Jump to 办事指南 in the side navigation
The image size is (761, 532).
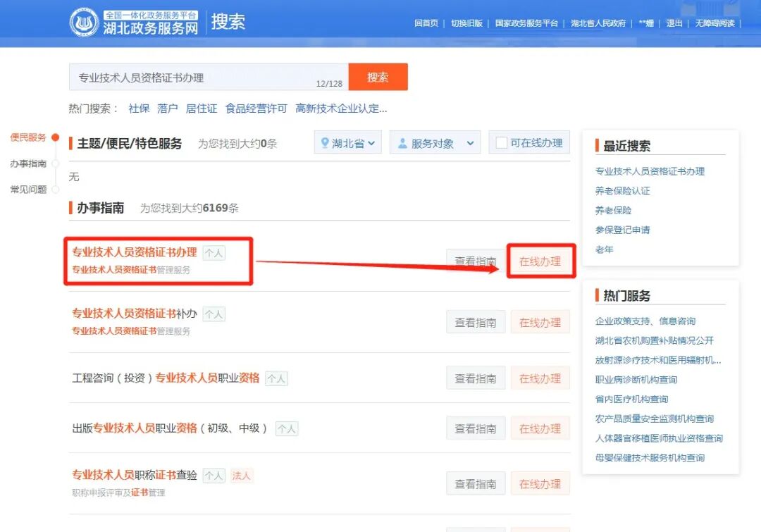(x=28, y=163)
